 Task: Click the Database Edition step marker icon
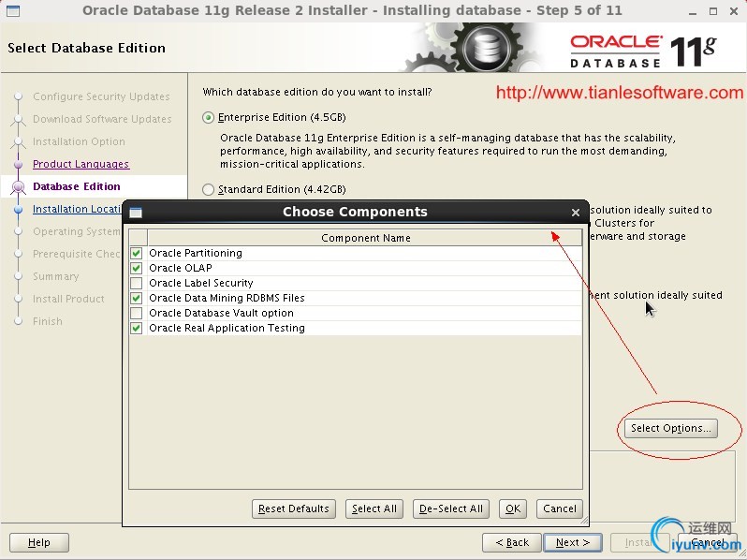pyautogui.click(x=18, y=187)
